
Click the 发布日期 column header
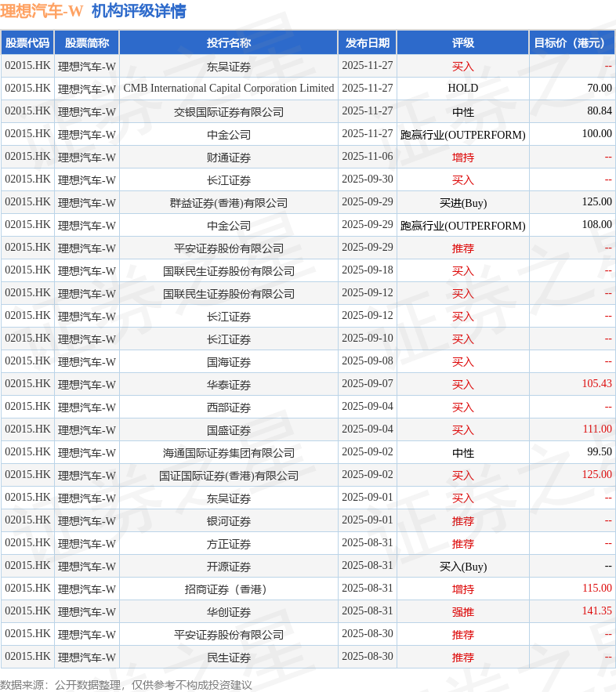tap(367, 43)
